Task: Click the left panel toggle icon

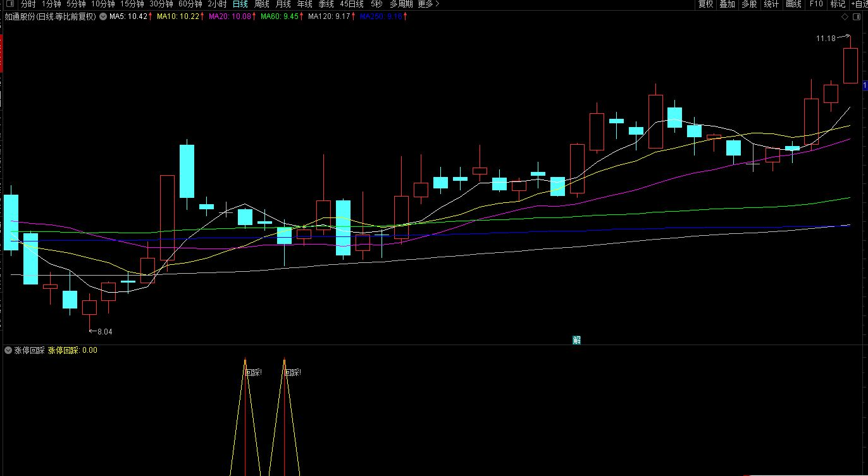Action: point(9,4)
